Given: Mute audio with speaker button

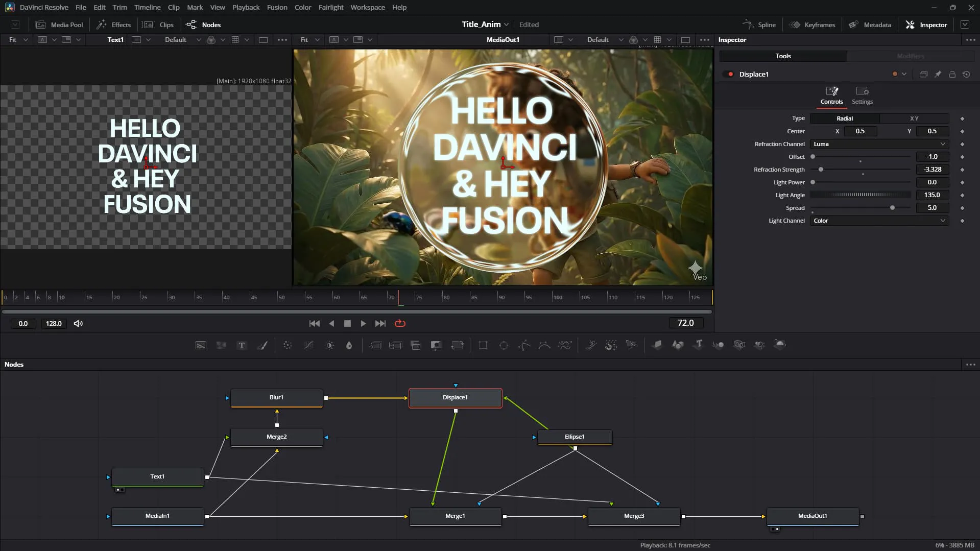Looking at the screenshot, I should [78, 324].
